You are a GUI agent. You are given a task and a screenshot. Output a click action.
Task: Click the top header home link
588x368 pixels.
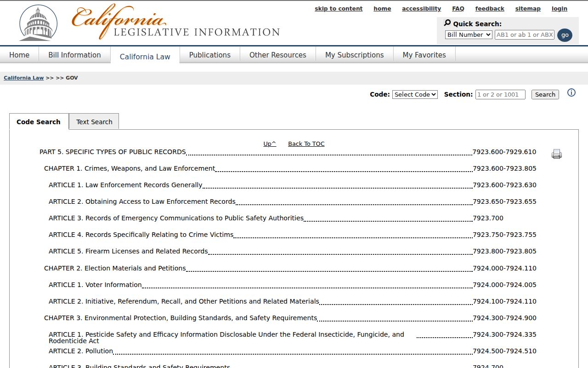pos(382,9)
